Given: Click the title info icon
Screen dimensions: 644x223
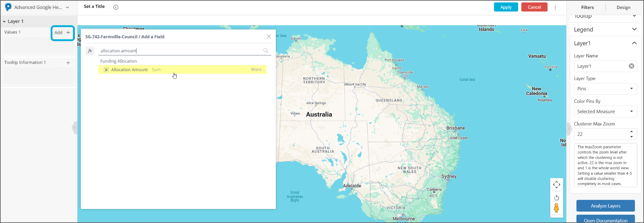Looking at the screenshot, I should click(x=116, y=7).
